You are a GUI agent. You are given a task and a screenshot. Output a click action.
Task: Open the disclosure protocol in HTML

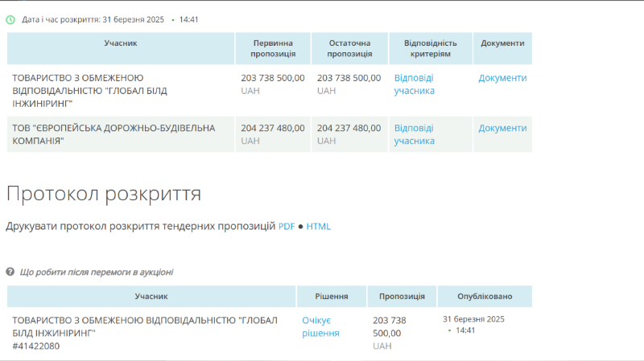[x=318, y=226]
